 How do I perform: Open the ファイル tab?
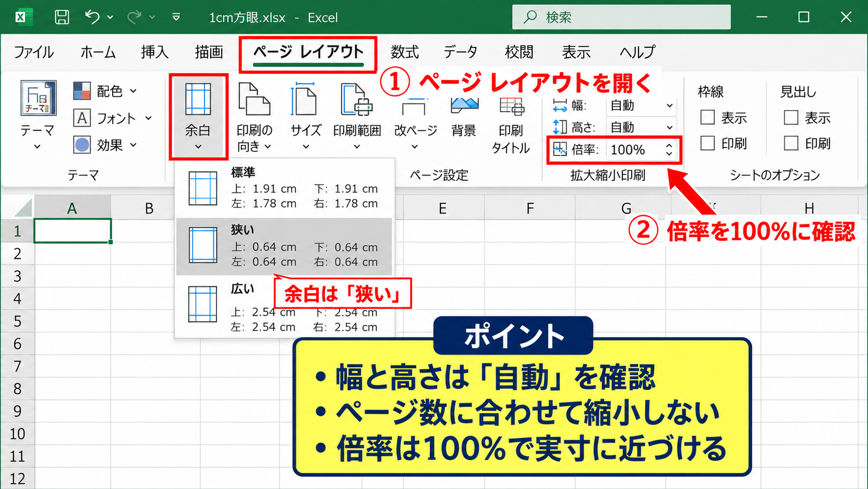click(x=34, y=52)
